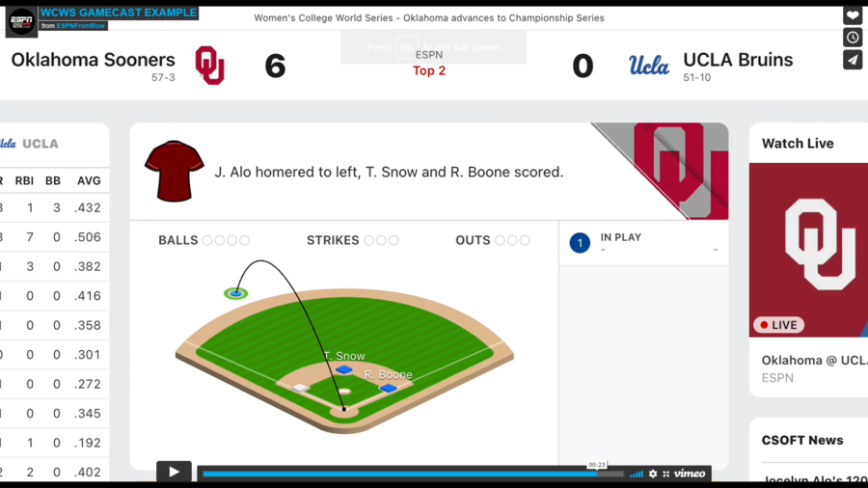Image resolution: width=868 pixels, height=488 pixels.
Task: Click the ESPN Front Row channel avatar
Action: [20, 21]
